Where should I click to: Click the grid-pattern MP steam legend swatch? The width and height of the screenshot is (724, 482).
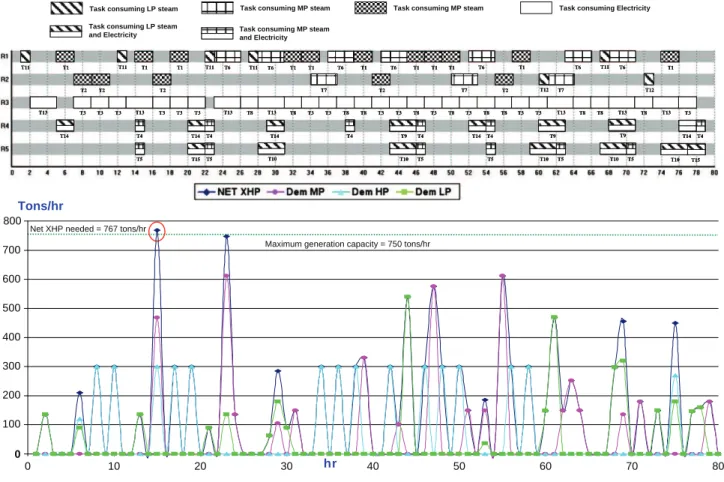pyautogui.click(x=217, y=8)
